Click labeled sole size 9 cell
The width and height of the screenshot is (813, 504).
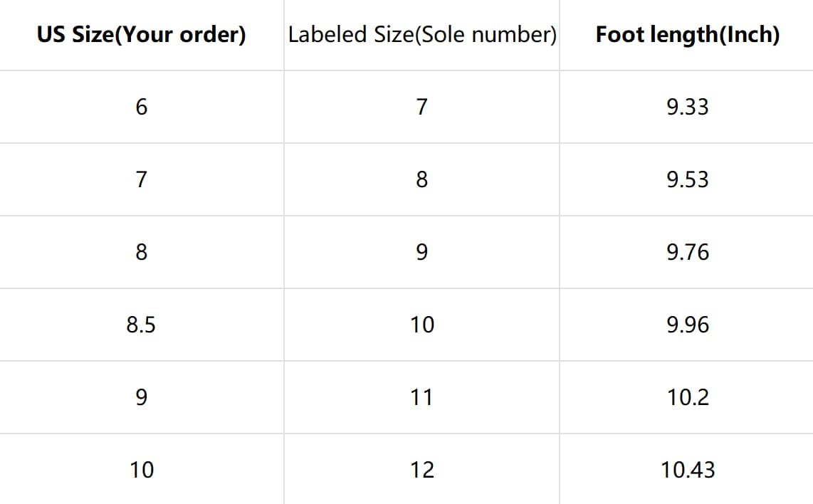pyautogui.click(x=421, y=252)
